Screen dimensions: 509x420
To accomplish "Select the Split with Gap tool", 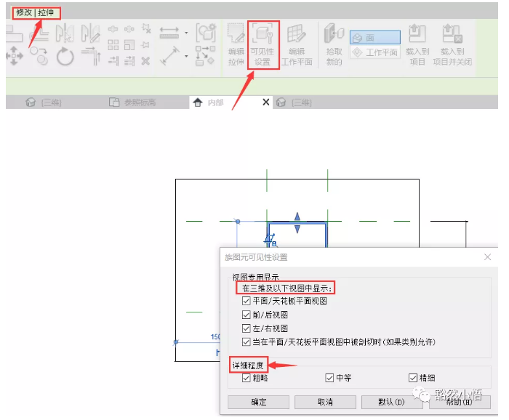I will pyautogui.click(x=129, y=29).
